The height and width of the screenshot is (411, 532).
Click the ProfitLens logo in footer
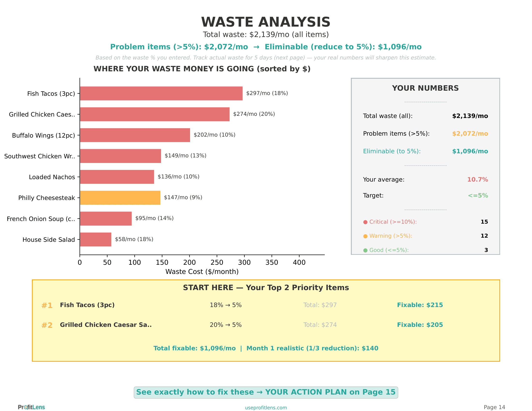click(31, 407)
